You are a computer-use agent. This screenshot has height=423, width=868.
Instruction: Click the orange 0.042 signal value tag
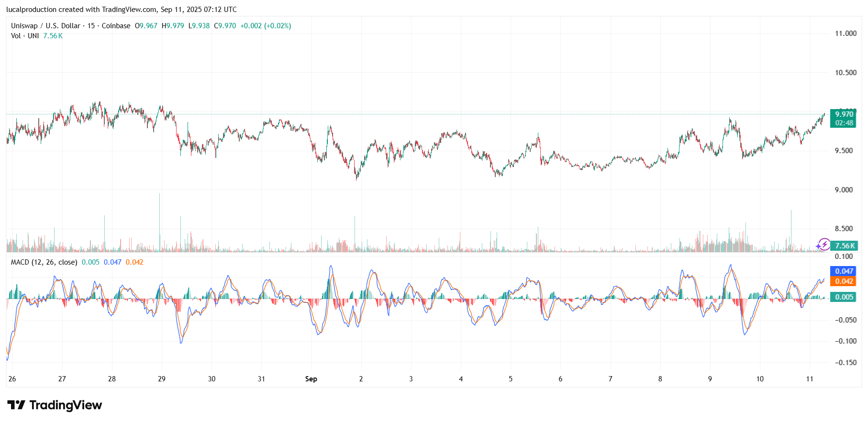tap(844, 281)
